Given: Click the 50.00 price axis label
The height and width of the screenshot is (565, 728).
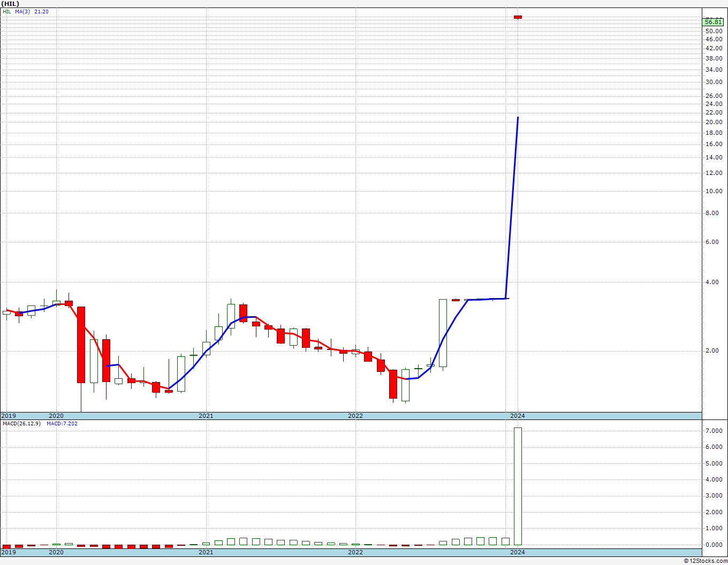Looking at the screenshot, I should tap(714, 31).
